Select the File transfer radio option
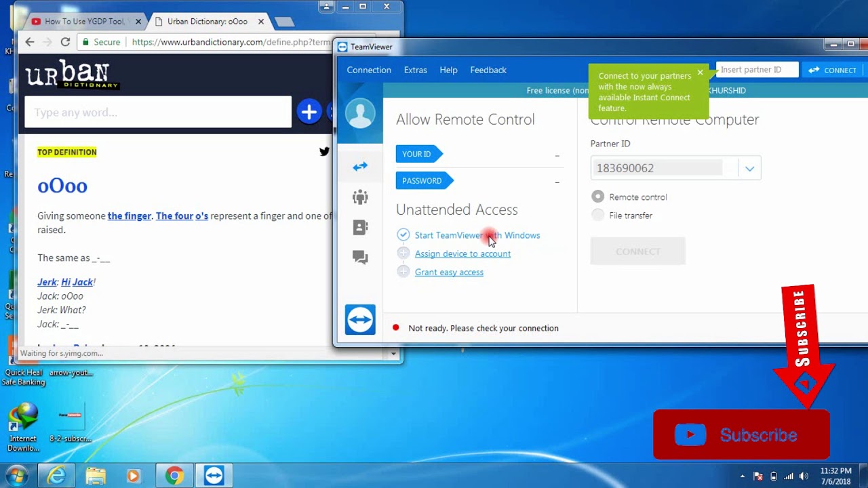This screenshot has width=868, height=488. (x=597, y=215)
